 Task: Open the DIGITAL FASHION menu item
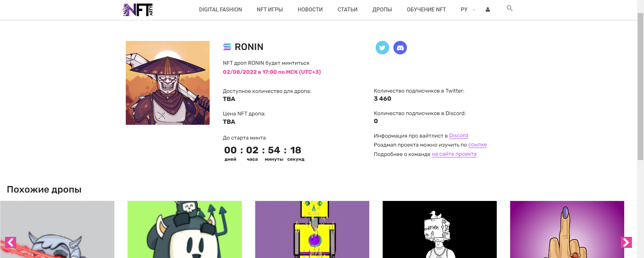point(220,10)
